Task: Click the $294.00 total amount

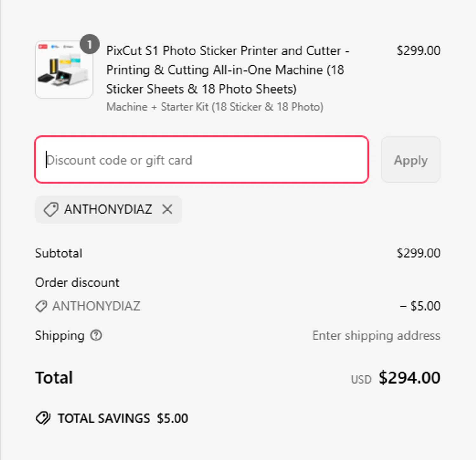Action: pos(409,378)
